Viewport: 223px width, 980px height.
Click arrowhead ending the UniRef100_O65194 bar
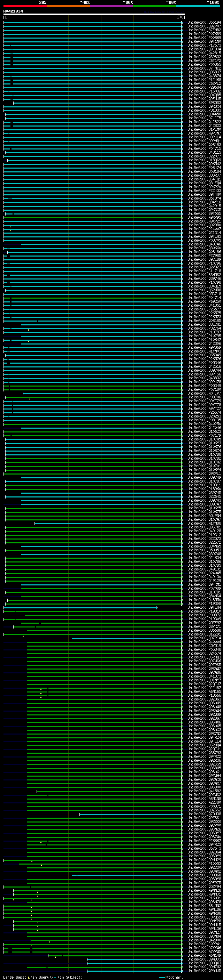coord(182,23)
